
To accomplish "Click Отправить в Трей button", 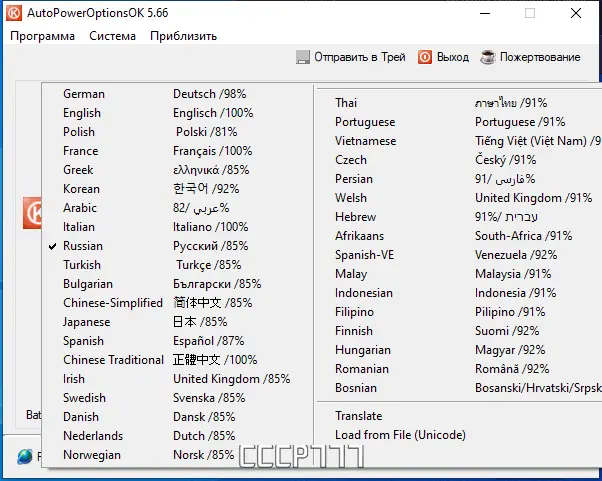I will point(351,57).
